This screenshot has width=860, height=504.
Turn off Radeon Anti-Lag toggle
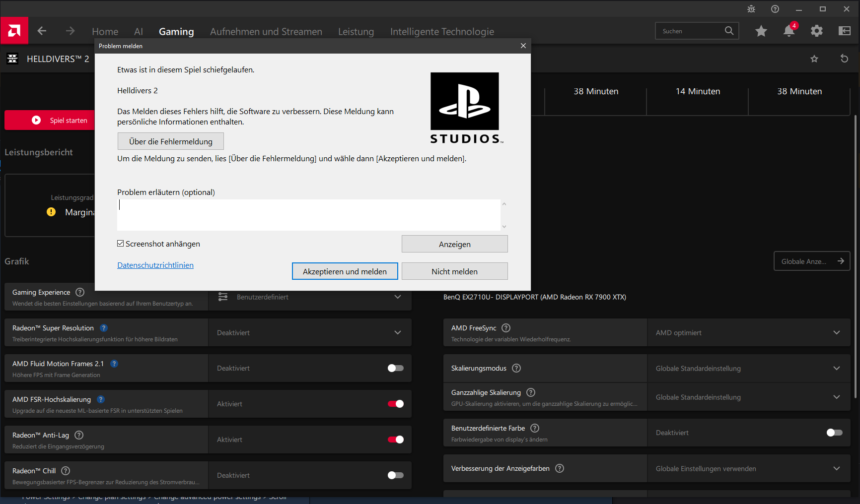pos(396,440)
